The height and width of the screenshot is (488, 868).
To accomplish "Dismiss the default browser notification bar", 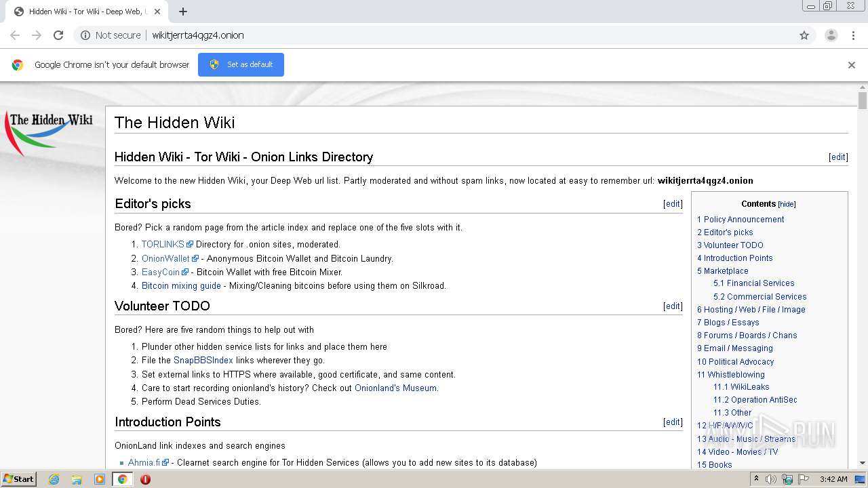I will pyautogui.click(x=851, y=65).
